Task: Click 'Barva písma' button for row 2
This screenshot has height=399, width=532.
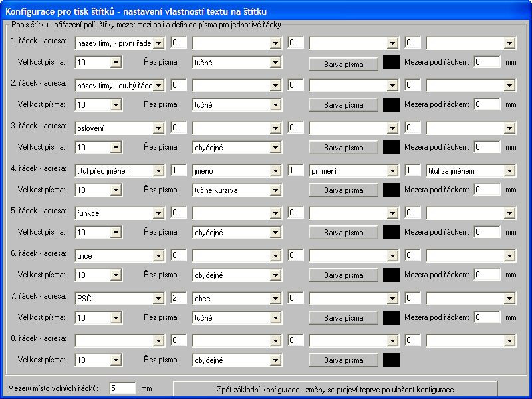Action: [343, 105]
